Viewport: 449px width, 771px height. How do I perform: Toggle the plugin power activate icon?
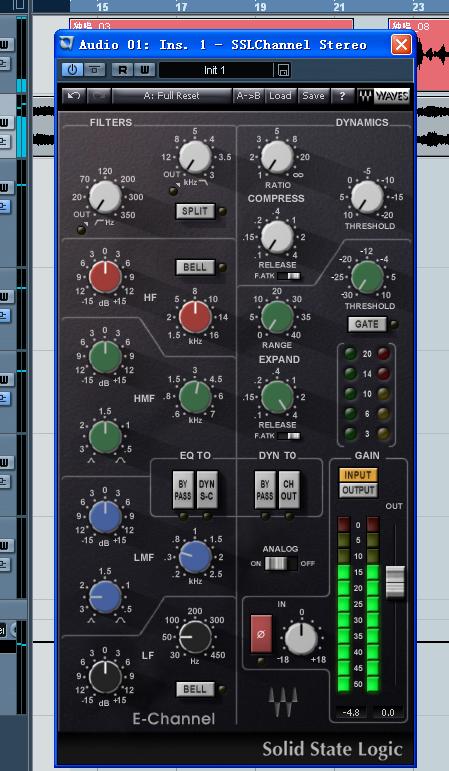[x=72, y=70]
